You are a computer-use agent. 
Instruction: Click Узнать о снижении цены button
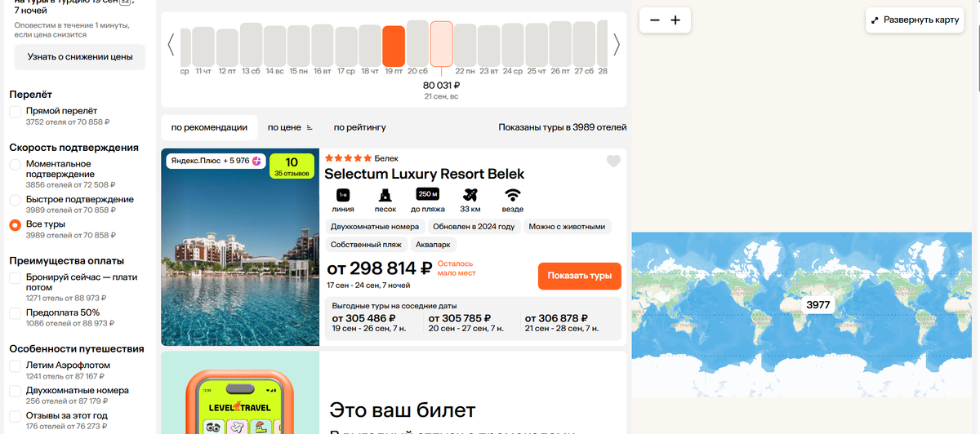80,57
